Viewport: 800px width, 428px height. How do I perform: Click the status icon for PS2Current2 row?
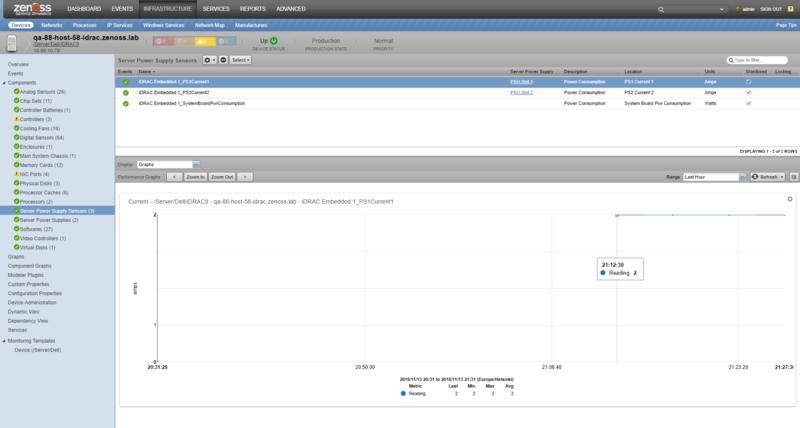[x=126, y=93]
